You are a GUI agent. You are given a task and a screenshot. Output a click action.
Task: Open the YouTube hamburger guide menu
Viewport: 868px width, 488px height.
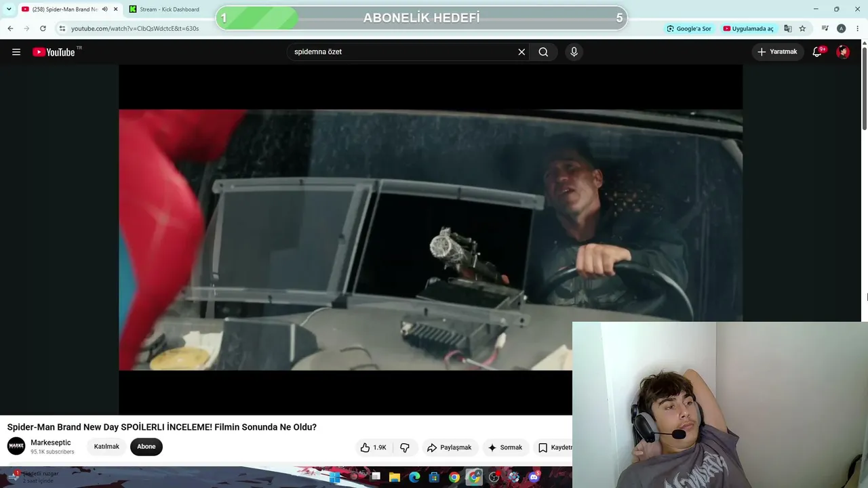[x=16, y=52]
